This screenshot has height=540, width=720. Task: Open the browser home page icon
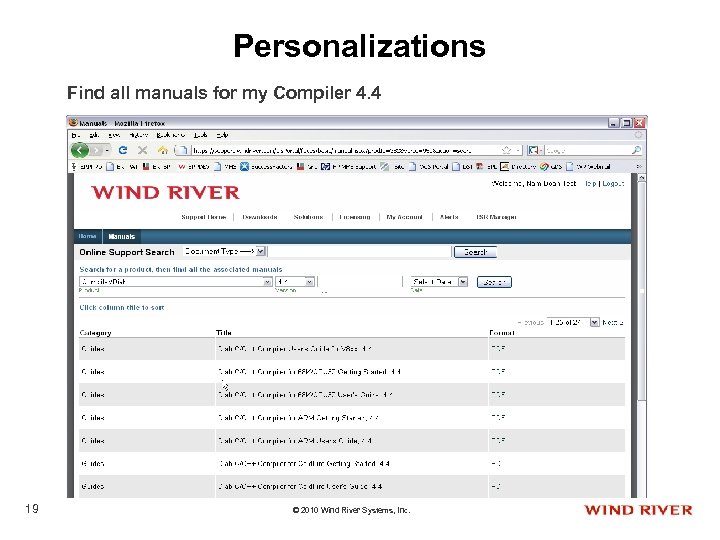pos(163,150)
